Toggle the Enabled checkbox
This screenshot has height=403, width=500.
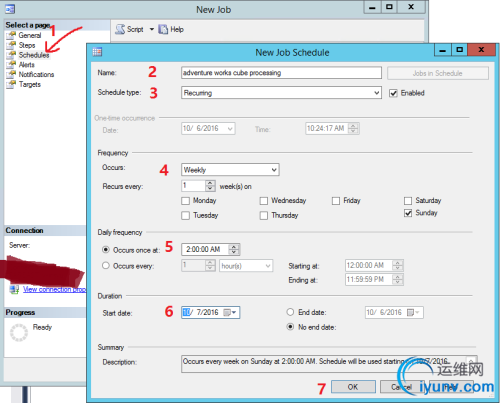click(393, 93)
